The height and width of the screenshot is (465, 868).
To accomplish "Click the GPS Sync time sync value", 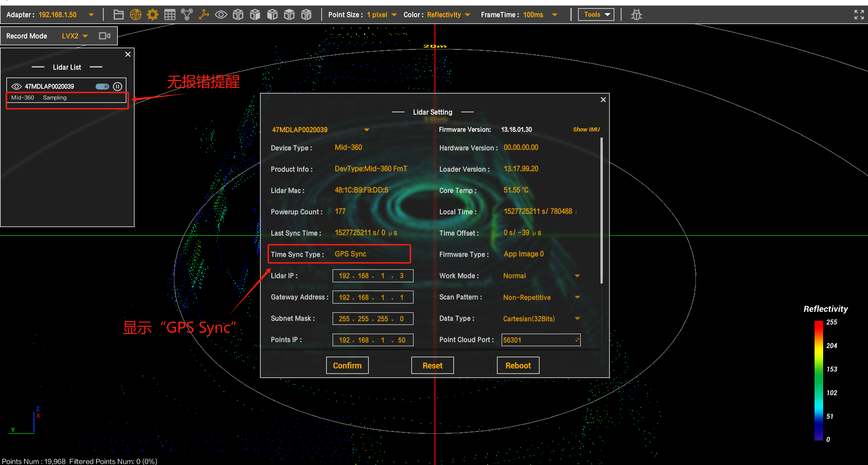I will coord(351,254).
